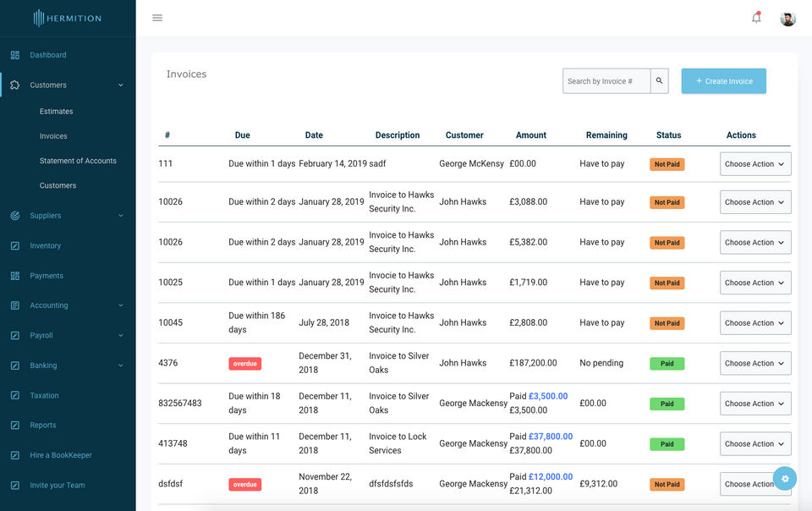The image size is (812, 511).
Task: Open the £37,800.00 paid amount link
Action: pyautogui.click(x=551, y=437)
